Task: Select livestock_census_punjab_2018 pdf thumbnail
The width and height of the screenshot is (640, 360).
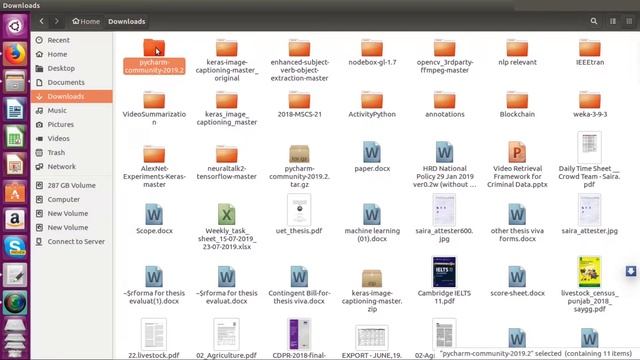Action: pyautogui.click(x=589, y=272)
